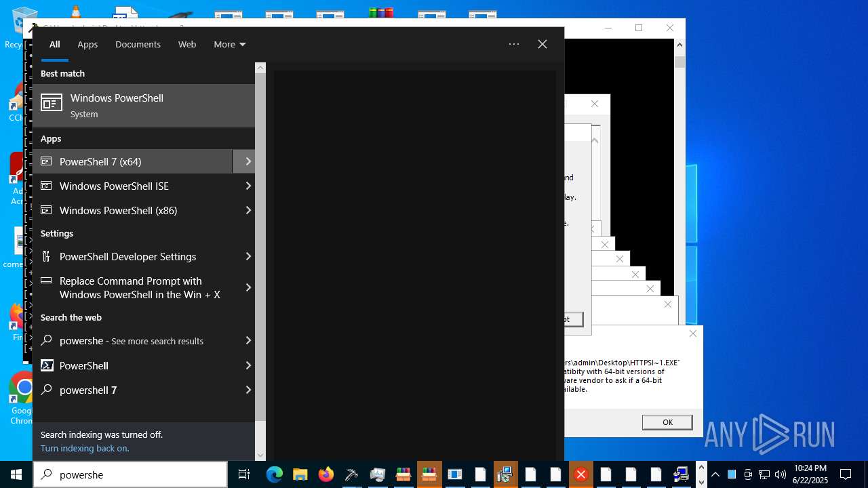This screenshot has width=868, height=488.
Task: Select 'Windows PowerShell (x86)' result text
Action: [118, 210]
